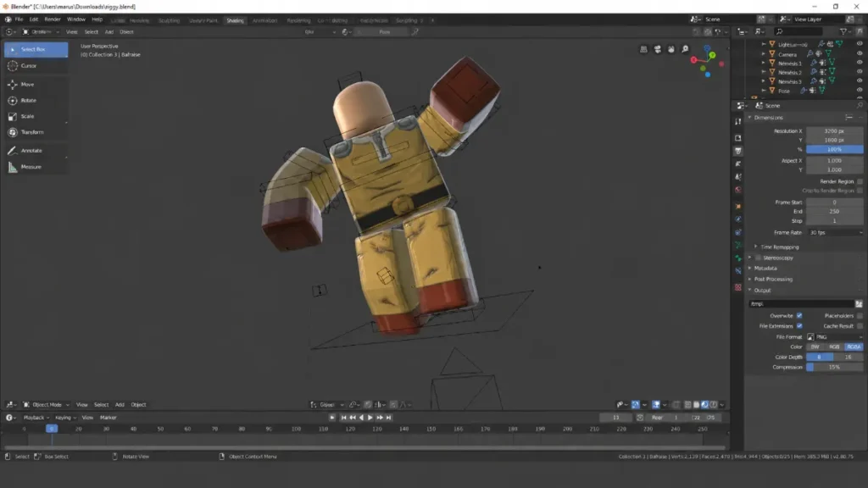Image resolution: width=868 pixels, height=488 pixels.
Task: Open the World properties tab icon
Action: (738, 190)
